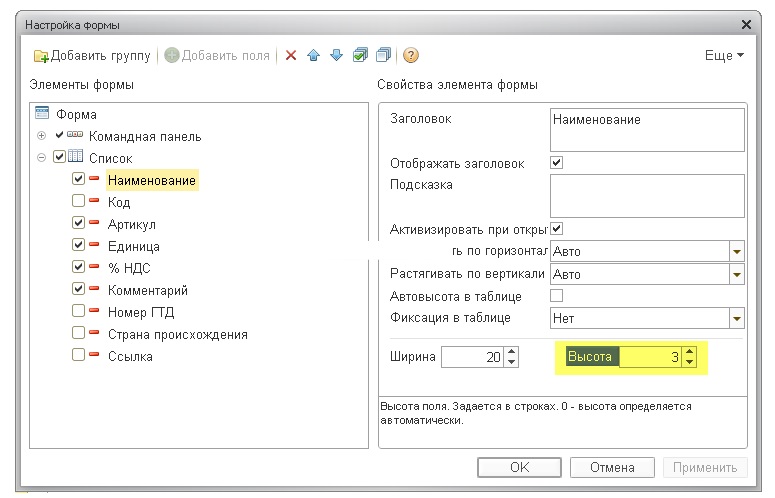Uncheck the Комментарий field checkbox
775x498 pixels.
pos(79,288)
